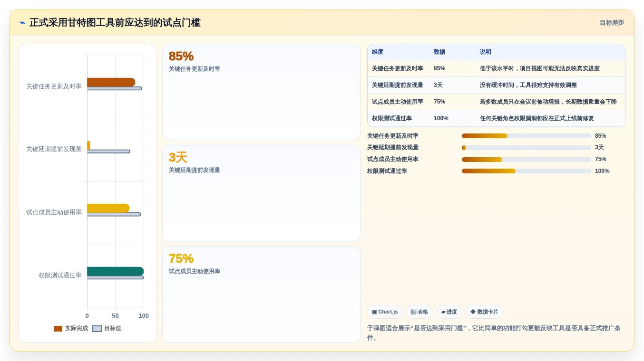
Task: Click the 数据卡片 tag chip
Action: coord(484,312)
